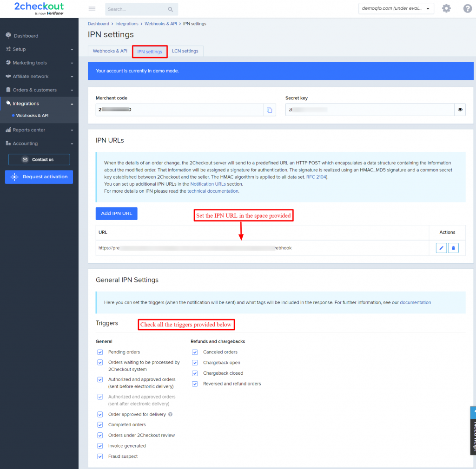
Task: Click the Merchant code field
Action: point(180,110)
